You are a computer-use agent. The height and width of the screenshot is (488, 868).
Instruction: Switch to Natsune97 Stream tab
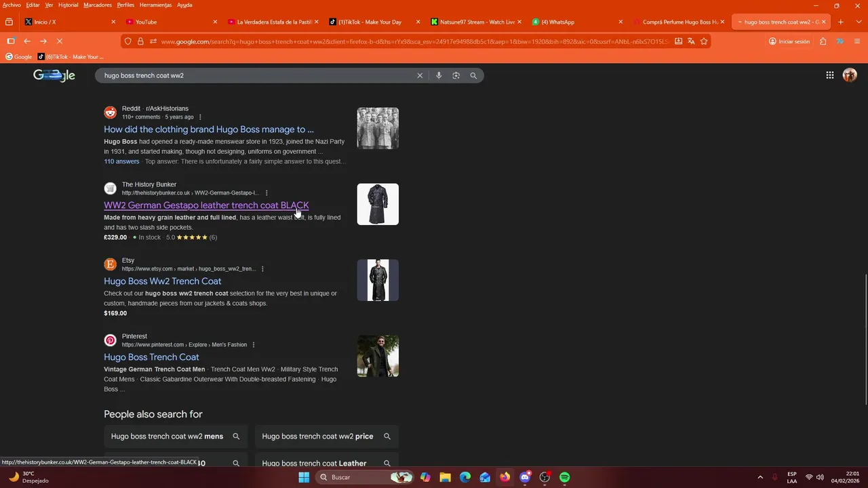coord(475,22)
